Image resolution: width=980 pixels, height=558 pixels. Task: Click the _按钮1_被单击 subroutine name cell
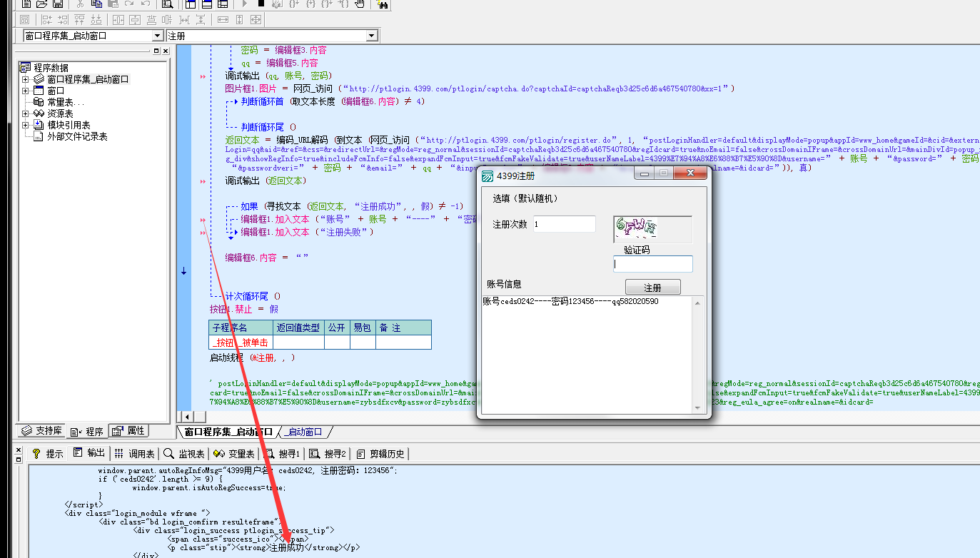tap(241, 343)
